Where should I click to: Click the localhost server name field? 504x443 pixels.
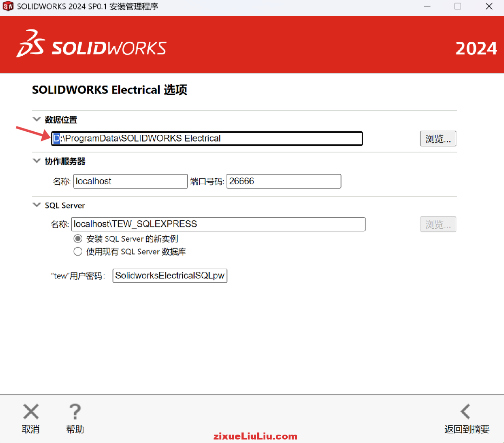[x=130, y=181]
